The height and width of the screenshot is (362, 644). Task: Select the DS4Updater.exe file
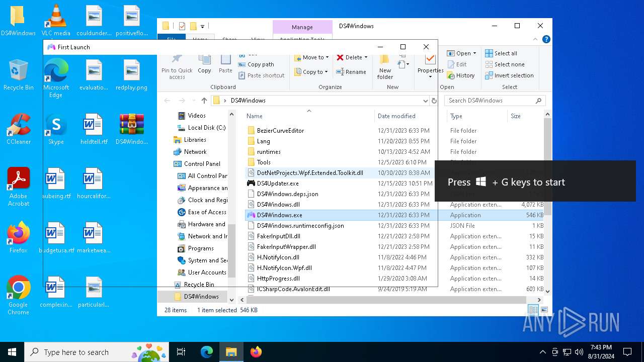278,184
